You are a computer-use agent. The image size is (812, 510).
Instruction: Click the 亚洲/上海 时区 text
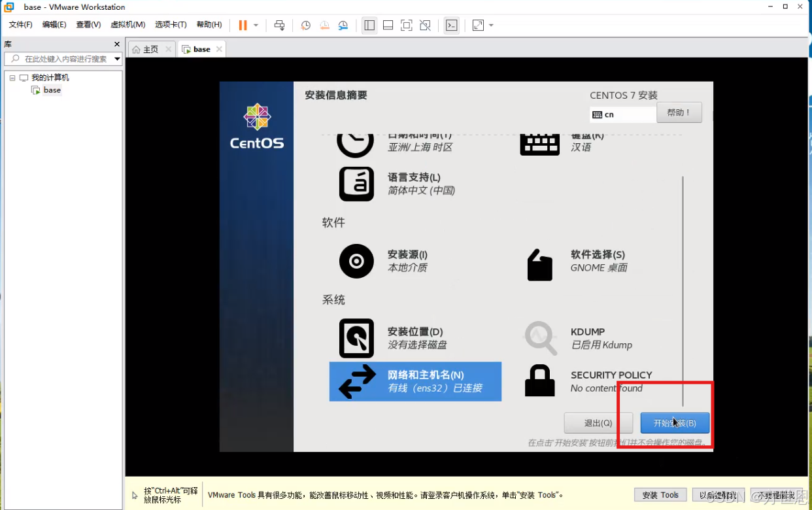coord(420,147)
